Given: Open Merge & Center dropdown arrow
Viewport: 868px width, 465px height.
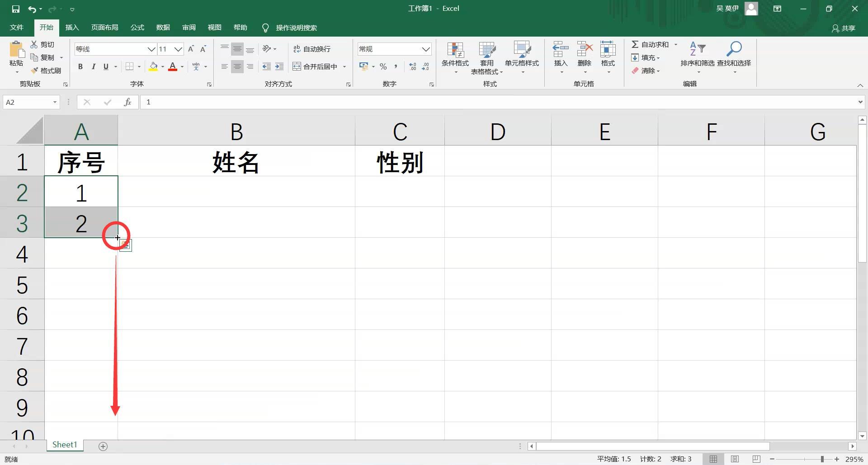Looking at the screenshot, I should [344, 66].
